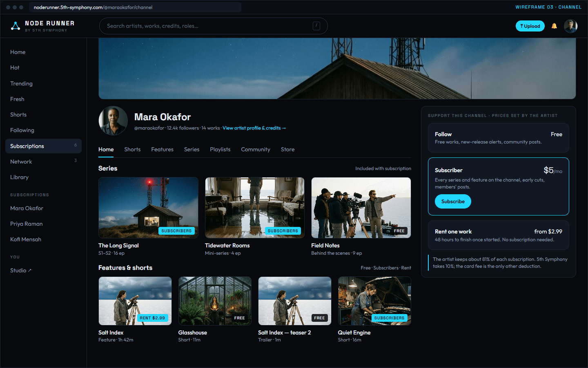Click the Subscribe button
Viewport: 588px width, 368px height.
pos(453,201)
